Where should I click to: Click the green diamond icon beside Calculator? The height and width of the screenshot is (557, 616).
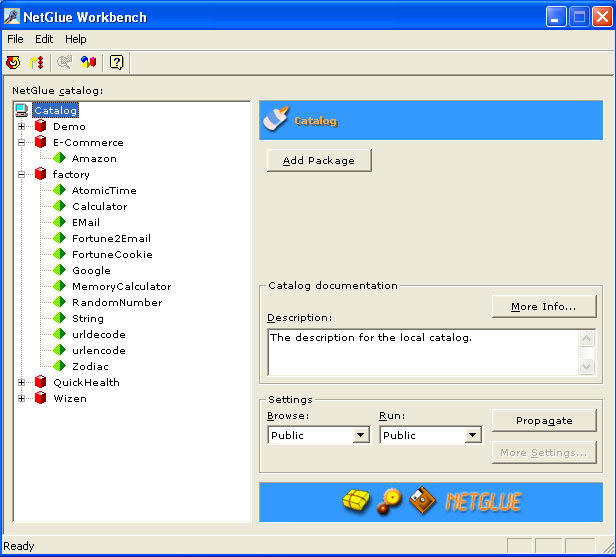[x=59, y=206]
